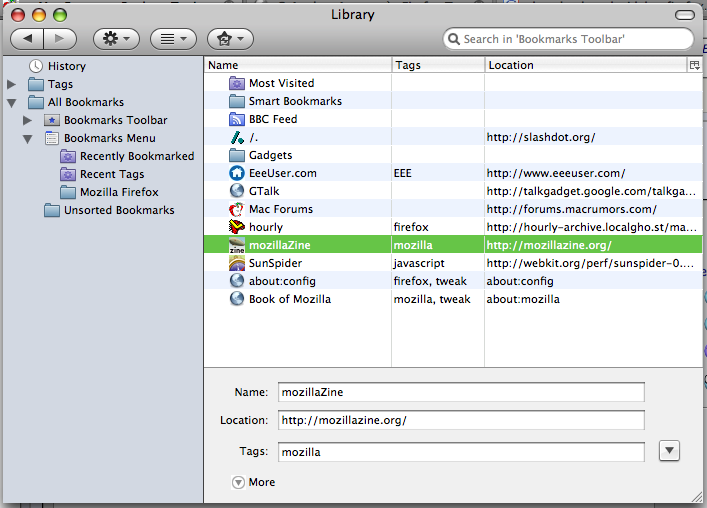Select the Most Visited row
707x508 pixels.
coord(453,83)
